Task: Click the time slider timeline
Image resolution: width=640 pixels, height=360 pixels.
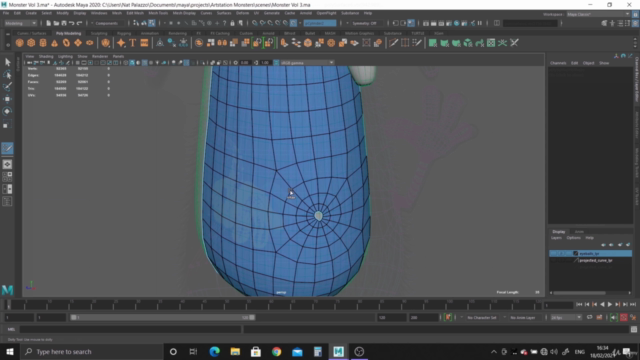Action: click(273, 304)
